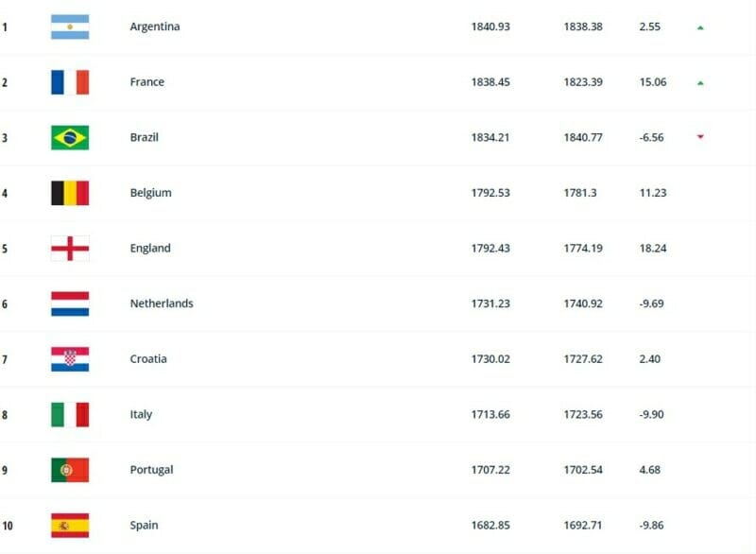Image resolution: width=756 pixels, height=554 pixels.
Task: Click the Spain flag icon
Action: [70, 525]
